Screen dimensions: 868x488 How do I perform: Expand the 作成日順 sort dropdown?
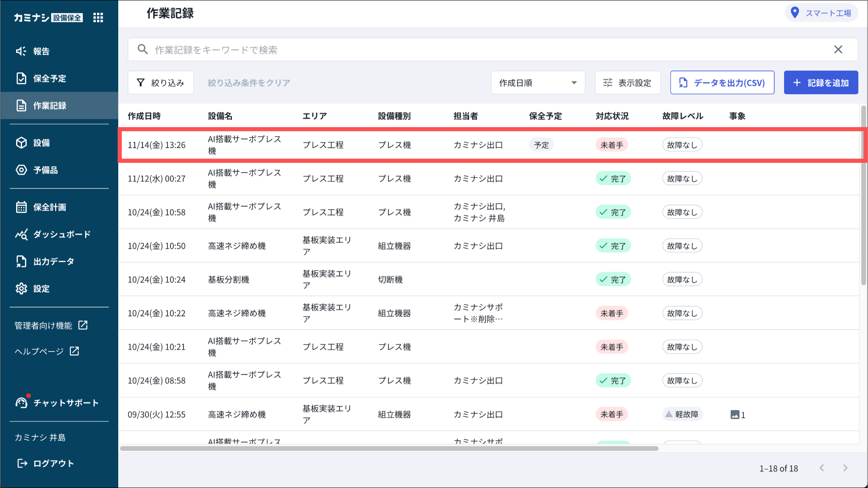point(537,83)
